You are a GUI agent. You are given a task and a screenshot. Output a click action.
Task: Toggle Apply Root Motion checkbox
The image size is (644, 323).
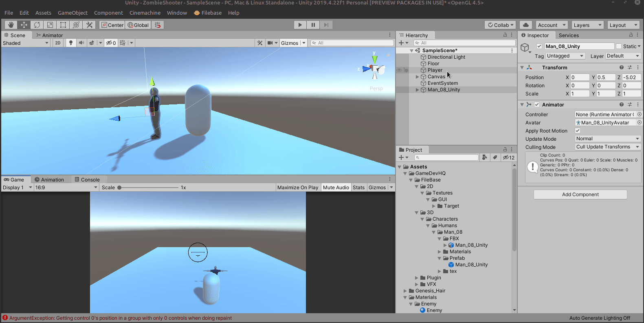point(578,131)
